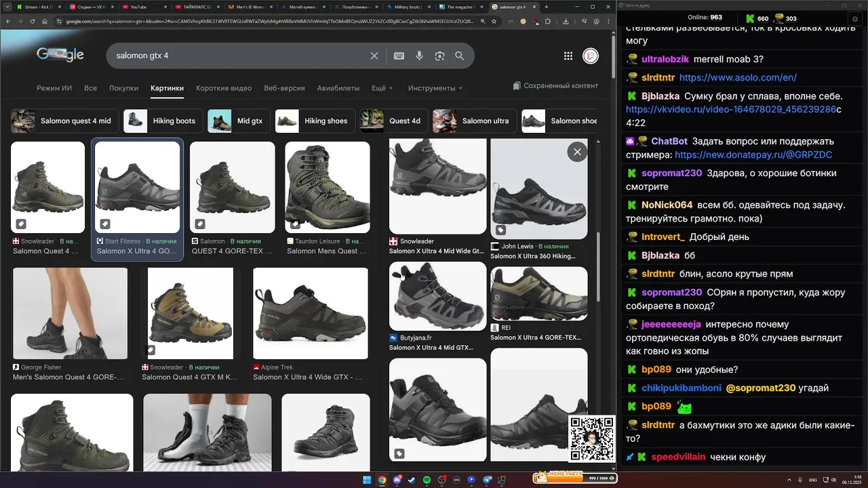Screen dimensions: 868x488
Task: Switch to Веб-версия tab
Action: click(x=284, y=88)
